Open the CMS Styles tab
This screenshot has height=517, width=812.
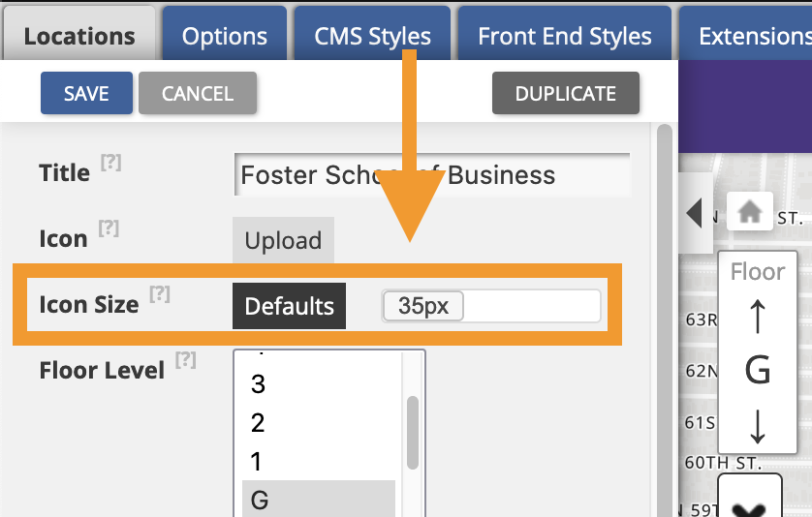tap(372, 34)
